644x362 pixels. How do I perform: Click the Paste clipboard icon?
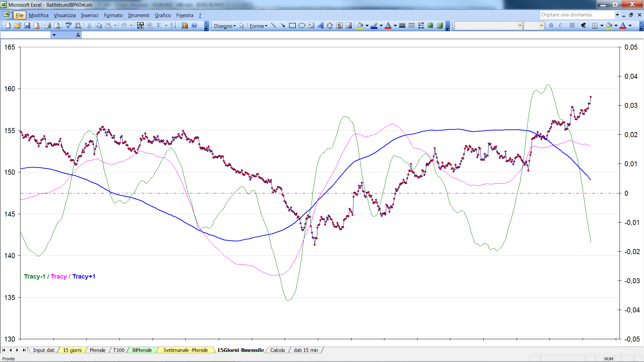pos(108,25)
